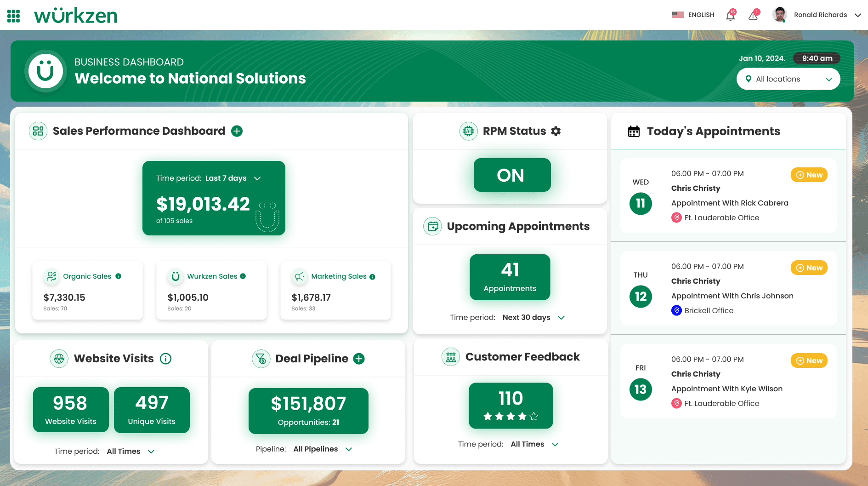
Task: Open the apps grid menu icon
Action: point(14,16)
